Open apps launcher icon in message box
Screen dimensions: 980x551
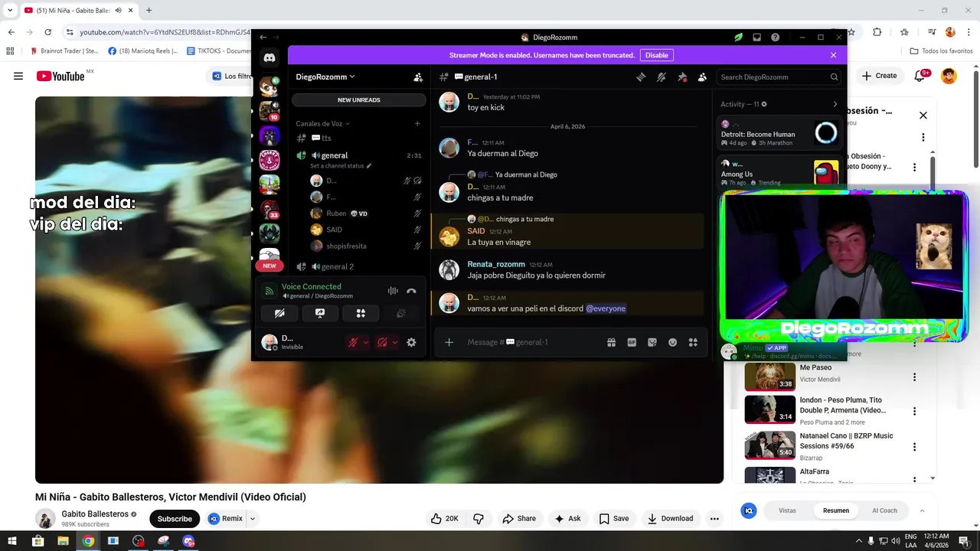(693, 342)
